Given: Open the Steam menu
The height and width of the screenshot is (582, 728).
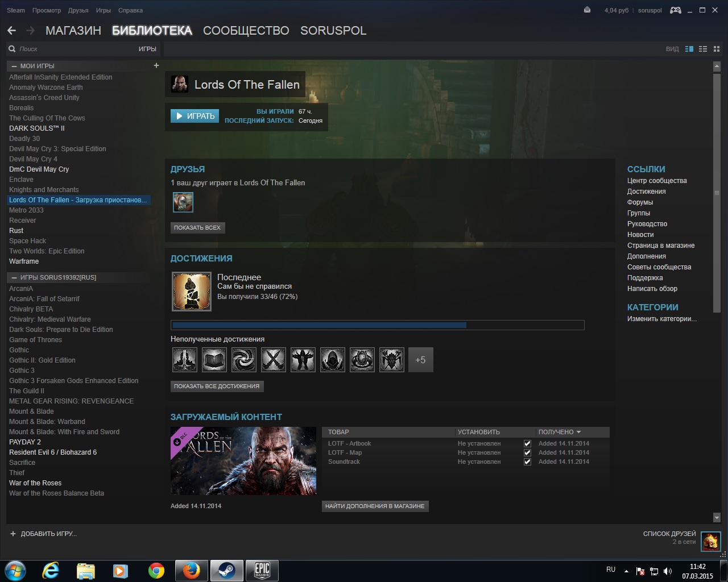Looking at the screenshot, I should pos(16,10).
